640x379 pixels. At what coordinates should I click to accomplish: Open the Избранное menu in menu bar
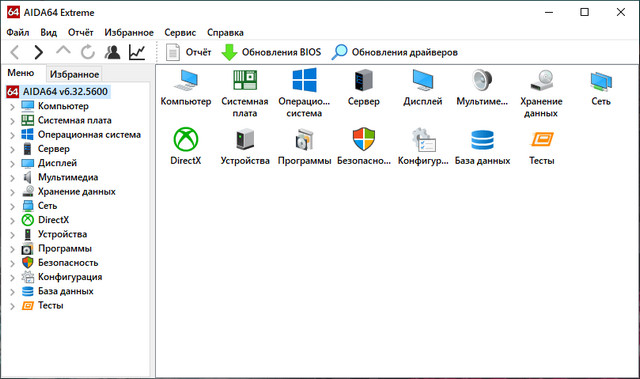129,33
